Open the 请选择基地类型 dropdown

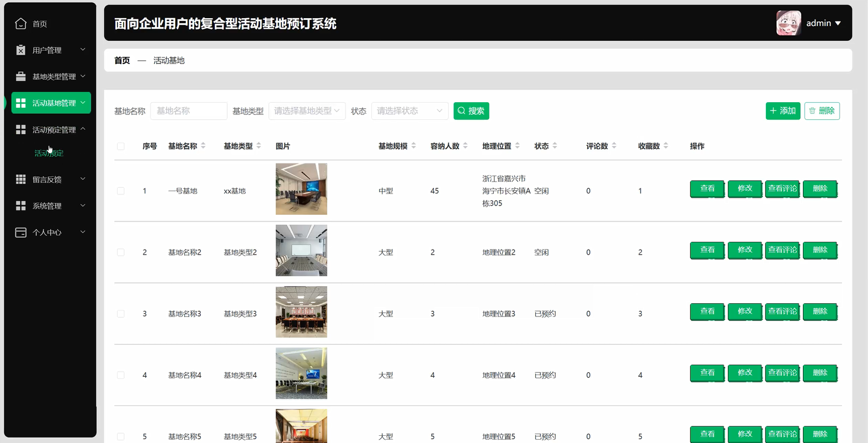click(307, 111)
